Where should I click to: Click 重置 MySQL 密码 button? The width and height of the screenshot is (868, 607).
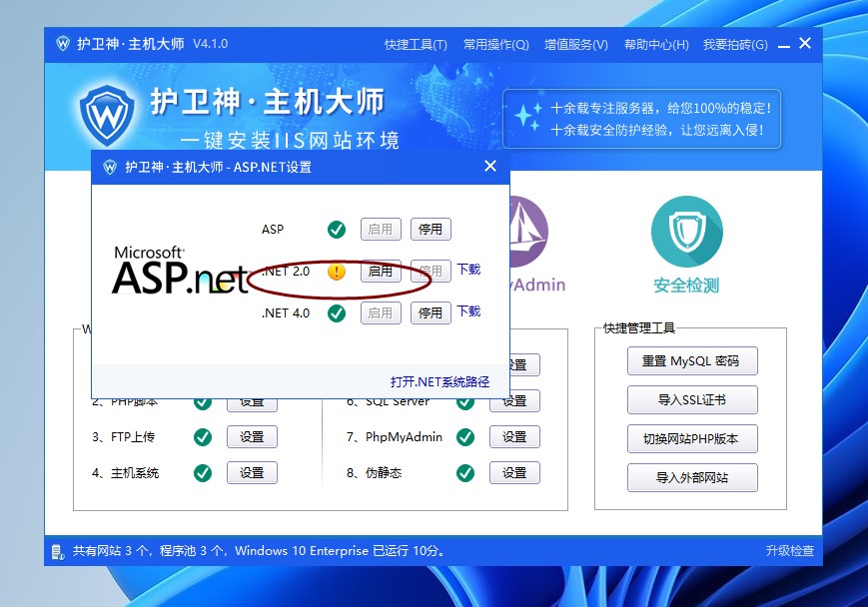(692, 361)
